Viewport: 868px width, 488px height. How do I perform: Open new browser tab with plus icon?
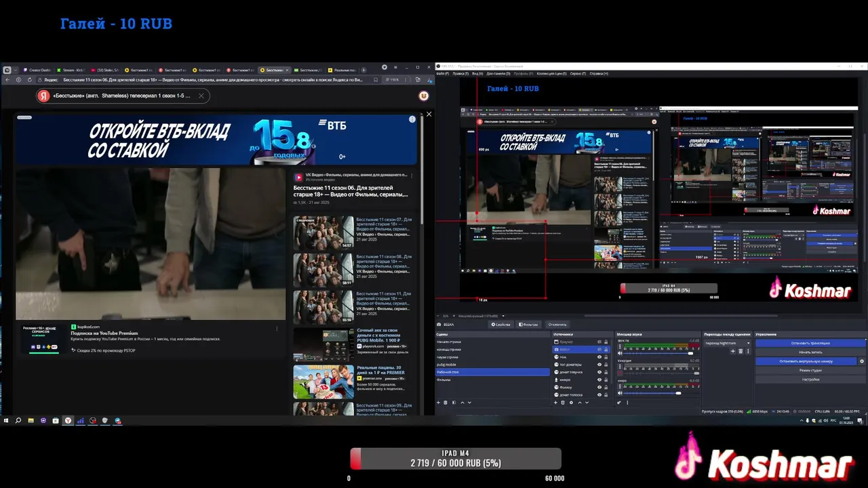(363, 70)
